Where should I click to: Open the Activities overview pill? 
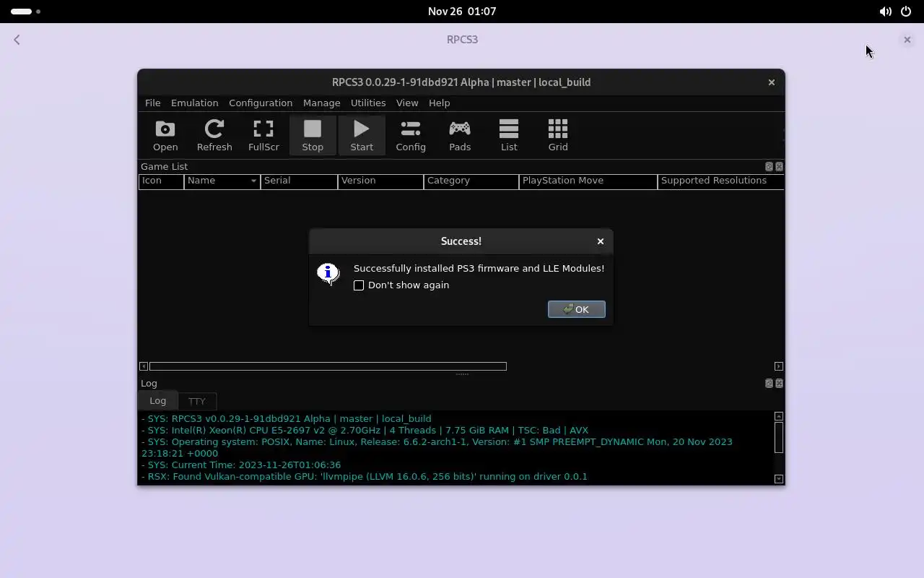[x=27, y=12]
